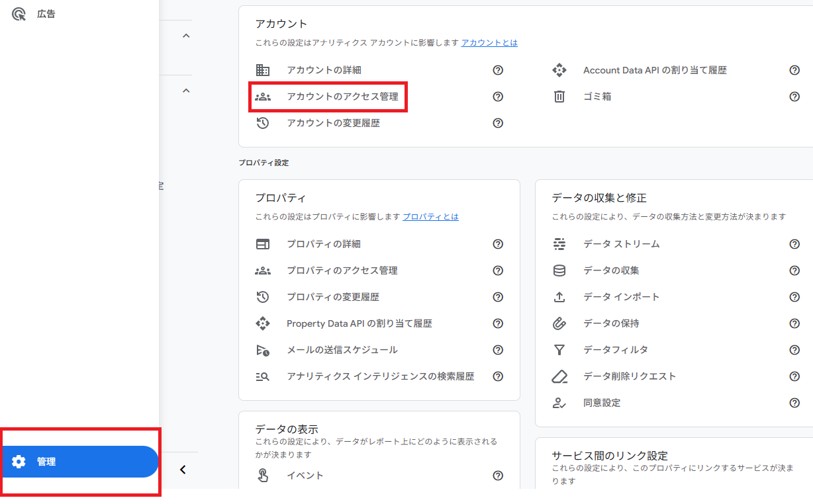Image resolution: width=813 pixels, height=504 pixels.
Task: Click the 管理 gear icon
Action: click(x=19, y=462)
